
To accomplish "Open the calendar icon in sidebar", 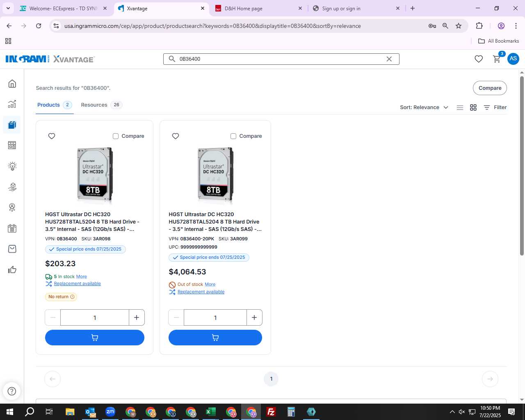I will (x=12, y=228).
